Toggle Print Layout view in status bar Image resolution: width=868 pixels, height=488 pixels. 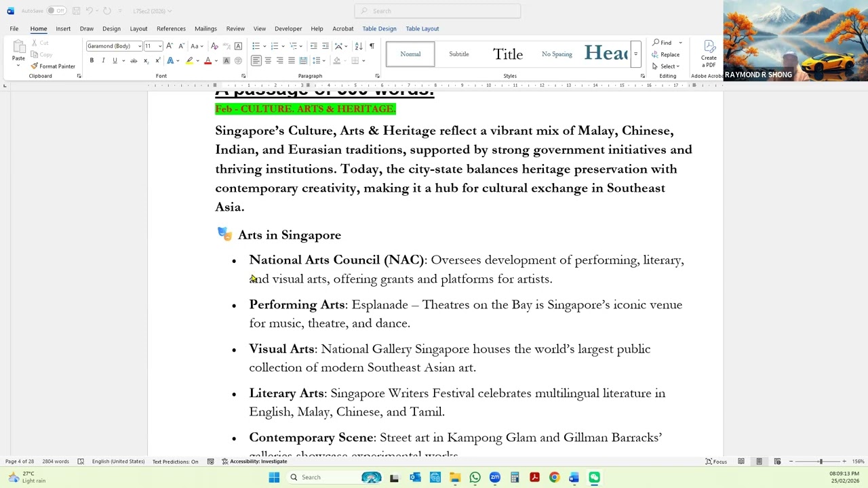[759, 462]
